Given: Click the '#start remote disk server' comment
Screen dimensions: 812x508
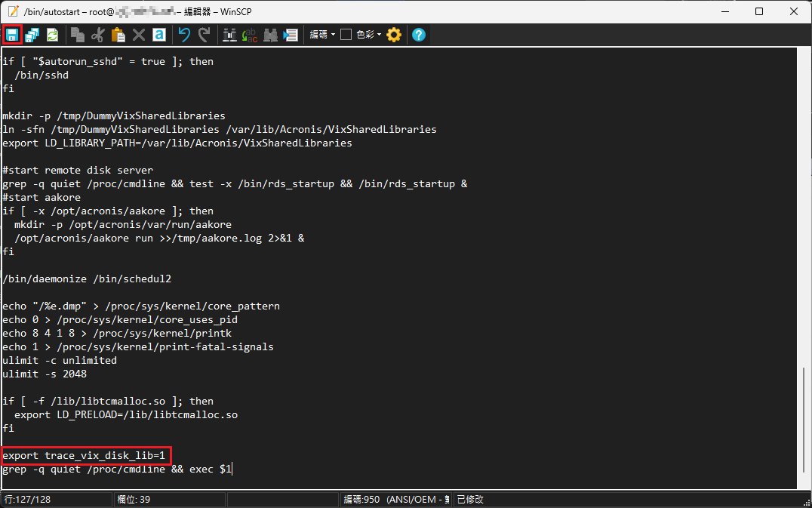Looking at the screenshot, I should (78, 171).
